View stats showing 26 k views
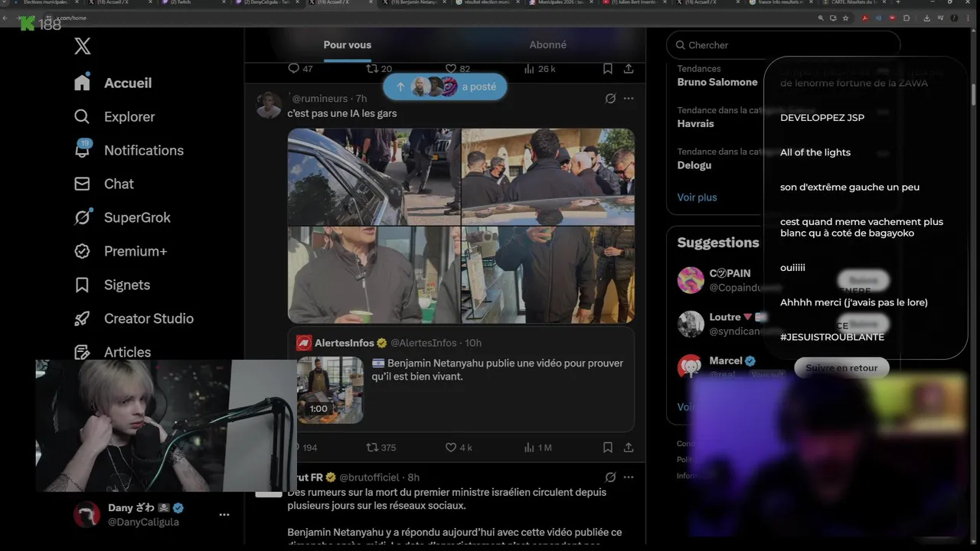This screenshot has width=980, height=551. coord(540,69)
